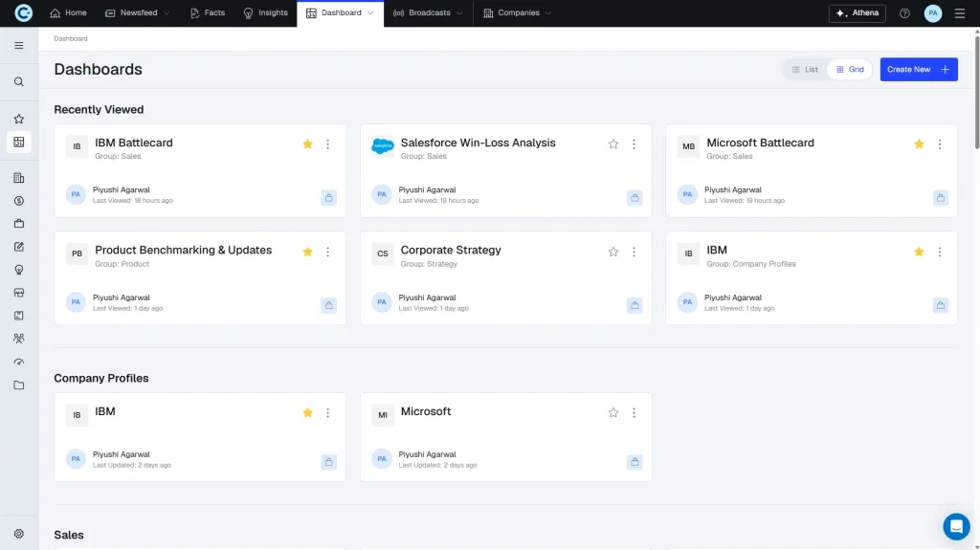Favorite the Salesforce Win-Loss Analysis dashboard

(x=613, y=144)
